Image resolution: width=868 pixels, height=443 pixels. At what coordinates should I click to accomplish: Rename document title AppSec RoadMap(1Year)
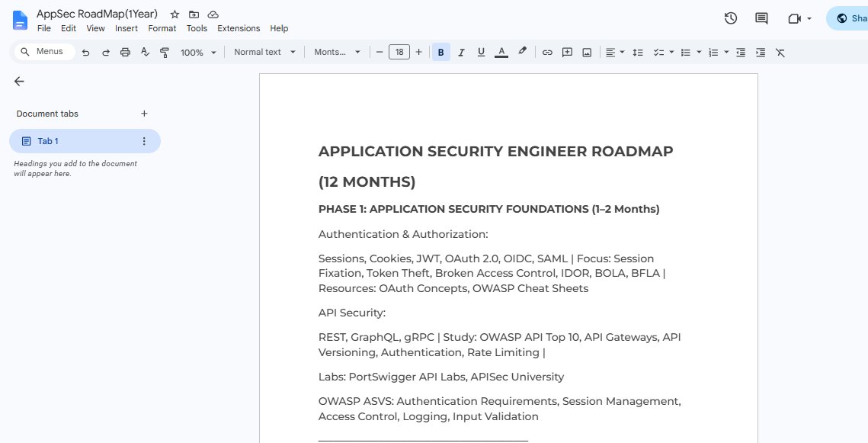click(97, 14)
